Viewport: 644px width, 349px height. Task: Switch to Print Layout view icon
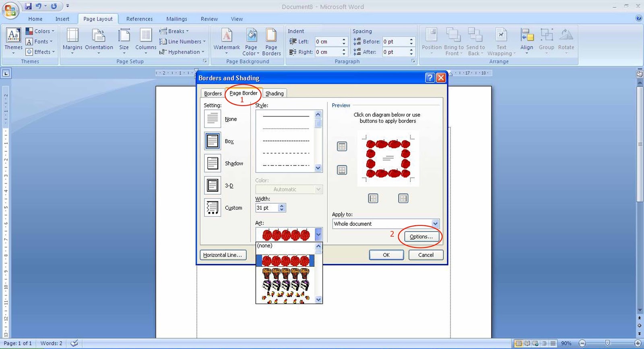tap(518, 343)
